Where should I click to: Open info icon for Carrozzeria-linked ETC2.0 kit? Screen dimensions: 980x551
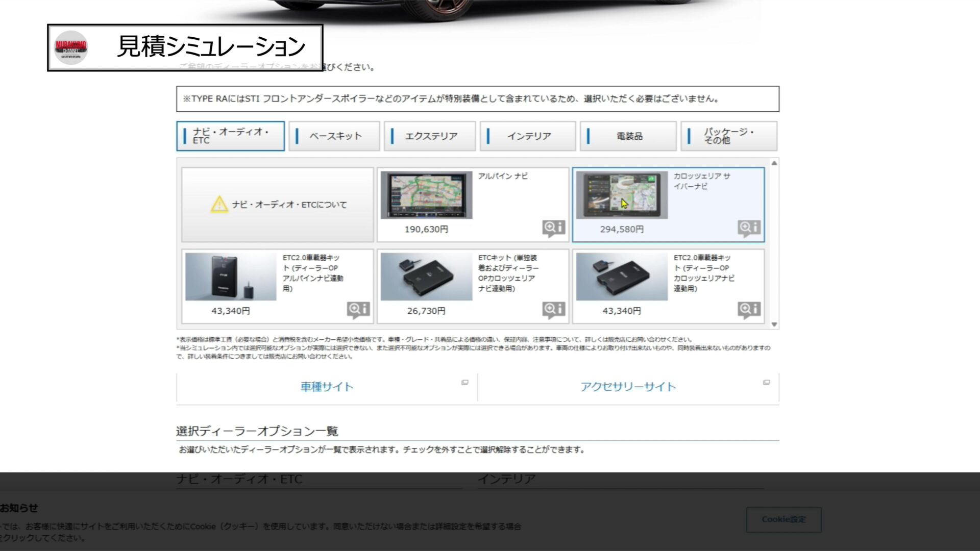coord(749,309)
